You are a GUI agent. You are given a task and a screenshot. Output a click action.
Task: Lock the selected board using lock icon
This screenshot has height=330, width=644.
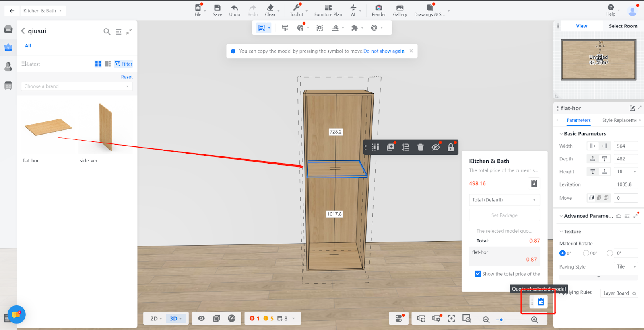(x=450, y=148)
